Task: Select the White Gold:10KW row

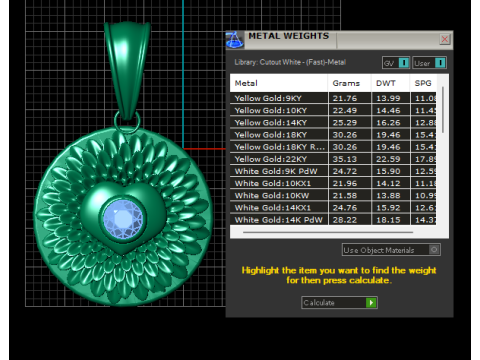Action: (x=333, y=195)
